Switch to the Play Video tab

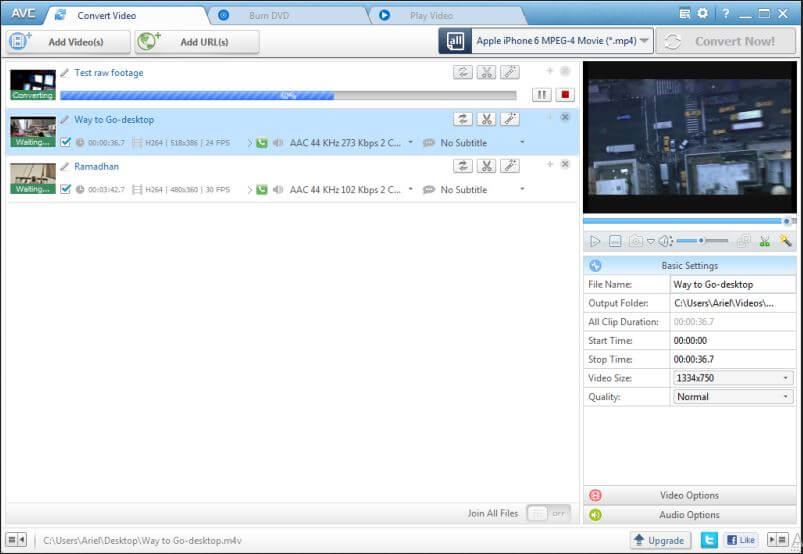click(x=430, y=15)
